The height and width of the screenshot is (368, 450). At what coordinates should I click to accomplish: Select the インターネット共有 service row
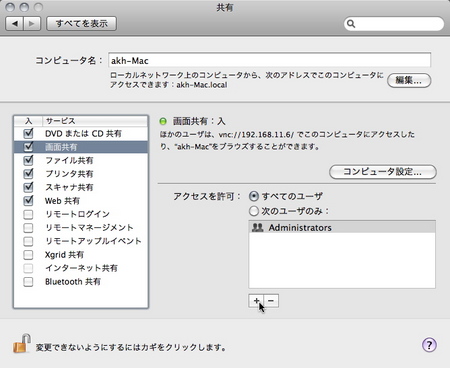pos(81,268)
